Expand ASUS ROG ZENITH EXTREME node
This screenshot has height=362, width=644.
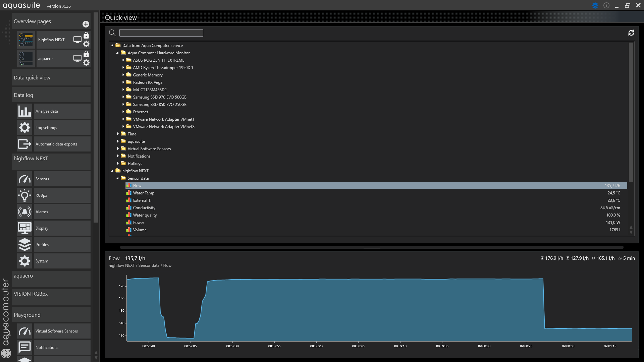(123, 60)
